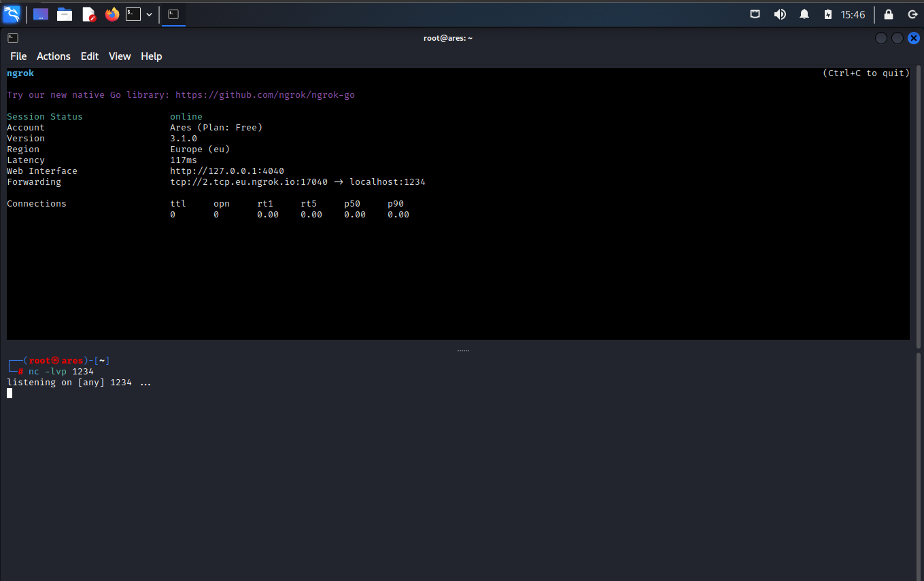This screenshot has width=924, height=581.
Task: Lock the screen with the padlock icon
Action: [x=888, y=14]
